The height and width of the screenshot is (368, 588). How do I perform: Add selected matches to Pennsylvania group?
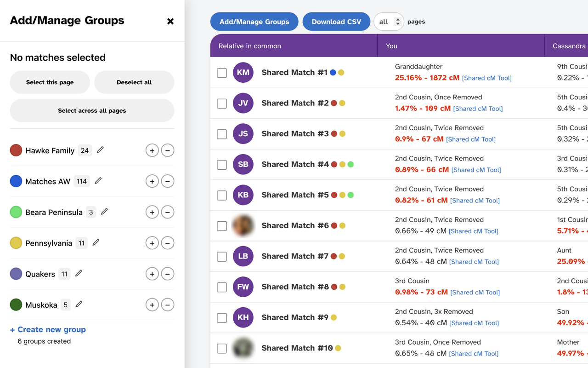coord(152,243)
